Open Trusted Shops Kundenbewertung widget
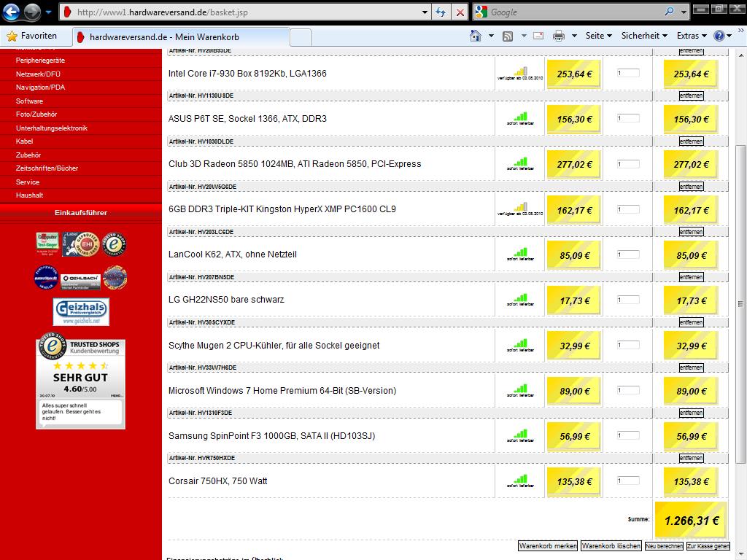The image size is (747, 560). pos(80,381)
